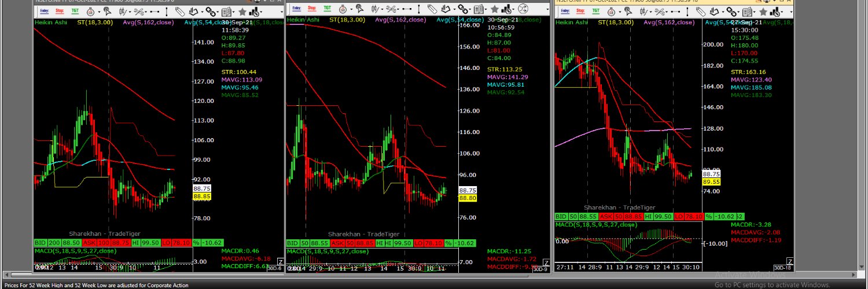868x289 pixels.
Task: Select the pointer cursor tool in the middle chart
Action: pyautogui.click(x=360, y=9)
